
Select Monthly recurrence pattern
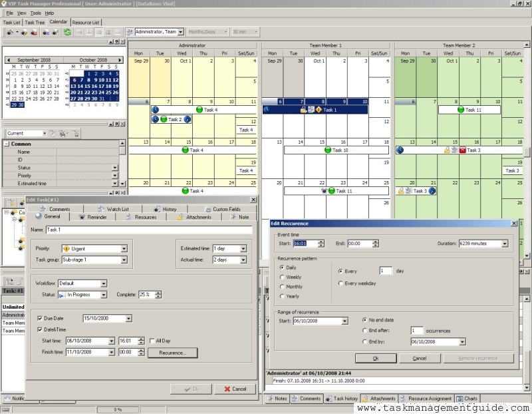click(282, 287)
